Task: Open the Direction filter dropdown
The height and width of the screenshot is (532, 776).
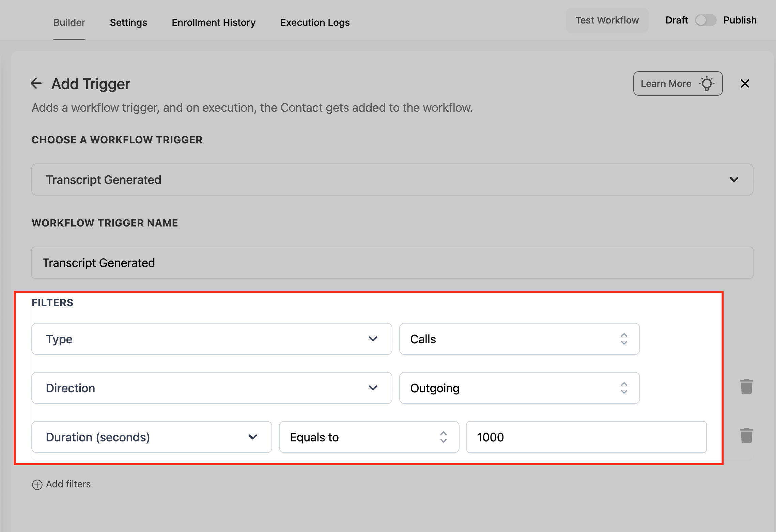Action: [211, 388]
